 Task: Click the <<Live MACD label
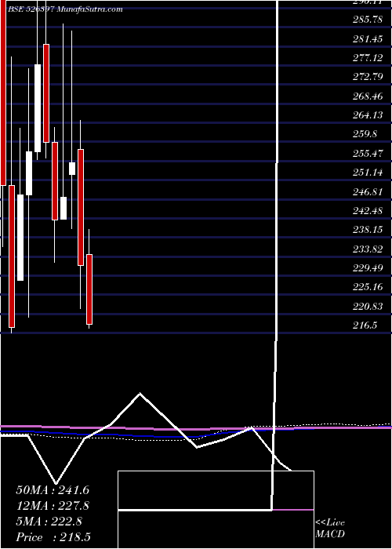330,529
